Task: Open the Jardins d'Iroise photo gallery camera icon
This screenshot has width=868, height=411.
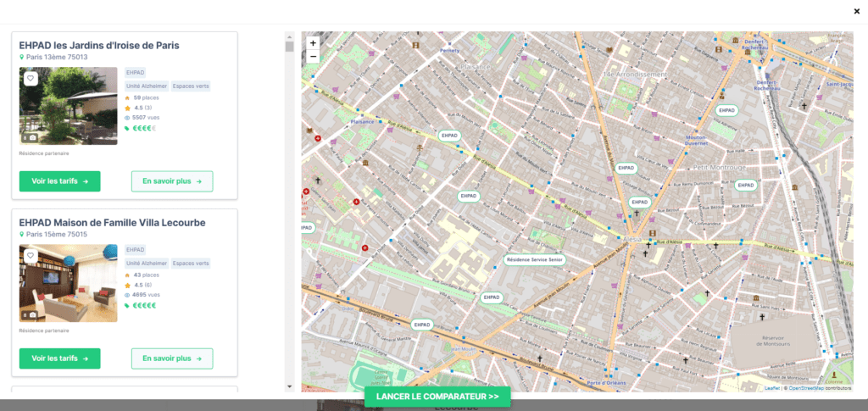Action: (x=31, y=137)
